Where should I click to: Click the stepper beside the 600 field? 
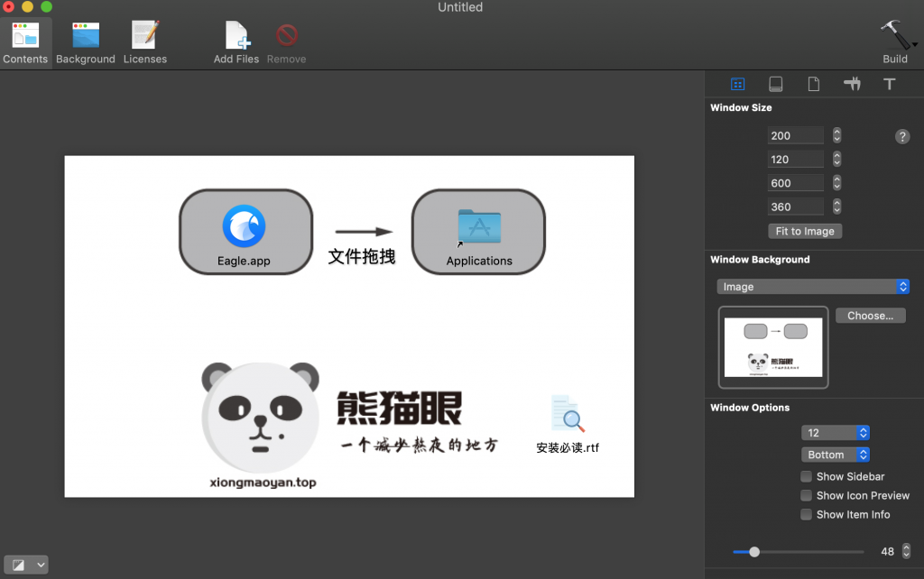point(836,183)
